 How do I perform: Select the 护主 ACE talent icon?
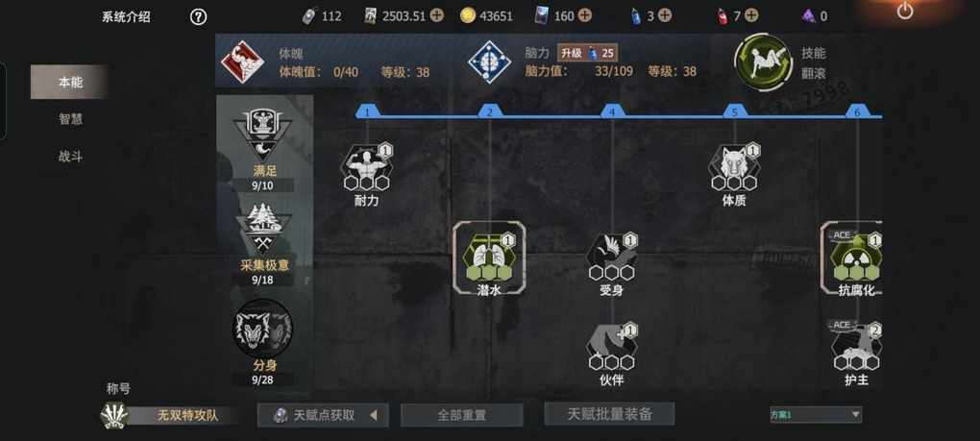(856, 347)
